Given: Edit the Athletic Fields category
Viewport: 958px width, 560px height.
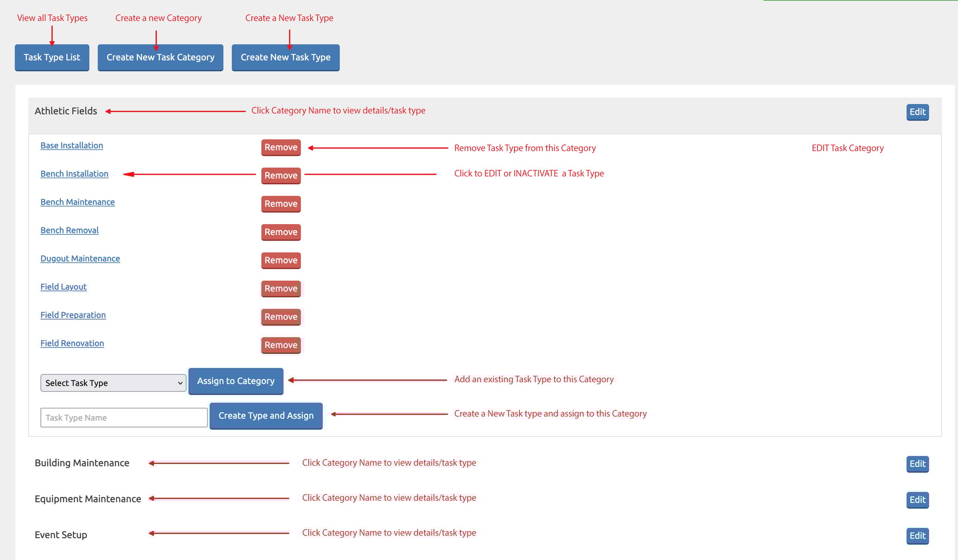Looking at the screenshot, I should click(x=917, y=112).
